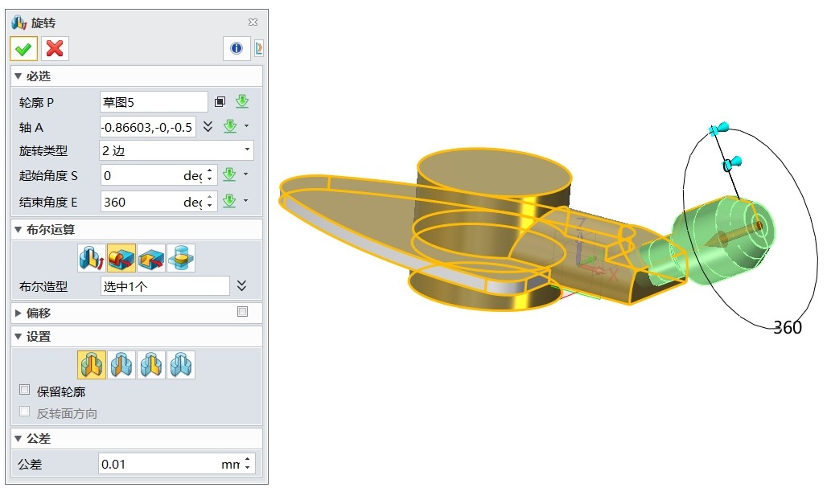Click the 布尔造型 selection field
This screenshot has width=827, height=504.
pos(165,286)
